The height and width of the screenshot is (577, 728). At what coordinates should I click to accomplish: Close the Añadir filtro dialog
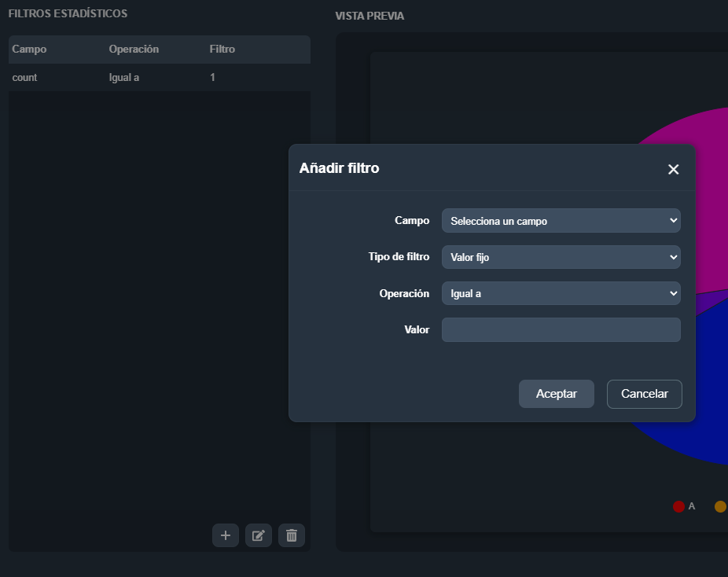point(673,169)
